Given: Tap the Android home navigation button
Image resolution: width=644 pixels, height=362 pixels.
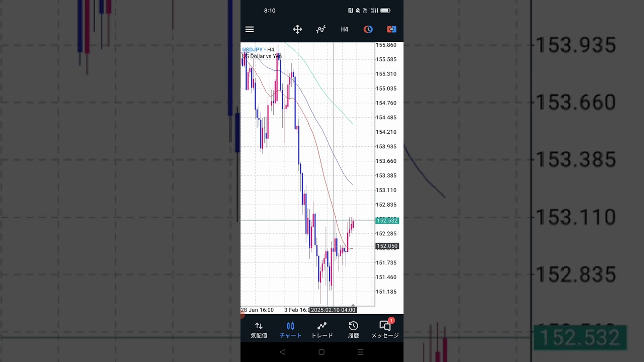Looking at the screenshot, I should [x=321, y=352].
